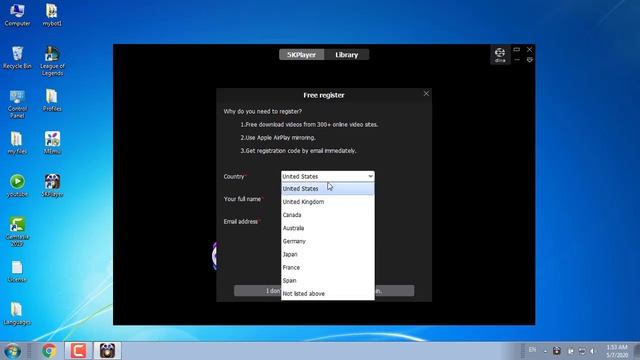Switch to the Library tab
Image resolution: width=640 pixels, height=360 pixels.
click(347, 55)
